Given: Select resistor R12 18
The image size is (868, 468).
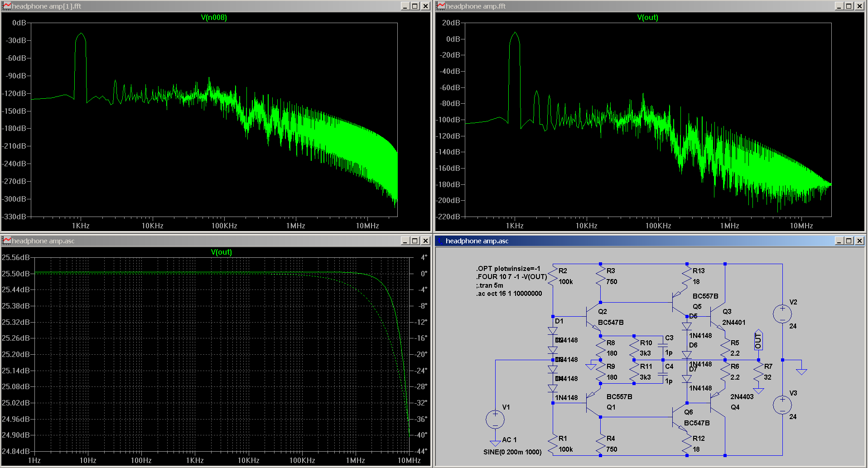Looking at the screenshot, I should tap(687, 444).
